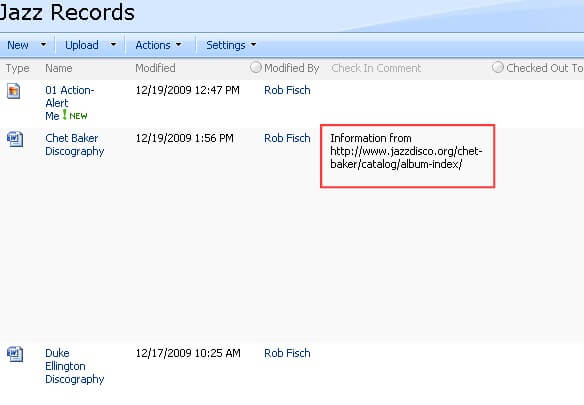Open Rob Fisch profile in Chet Baker row
The width and height of the screenshot is (584, 405).
point(287,138)
